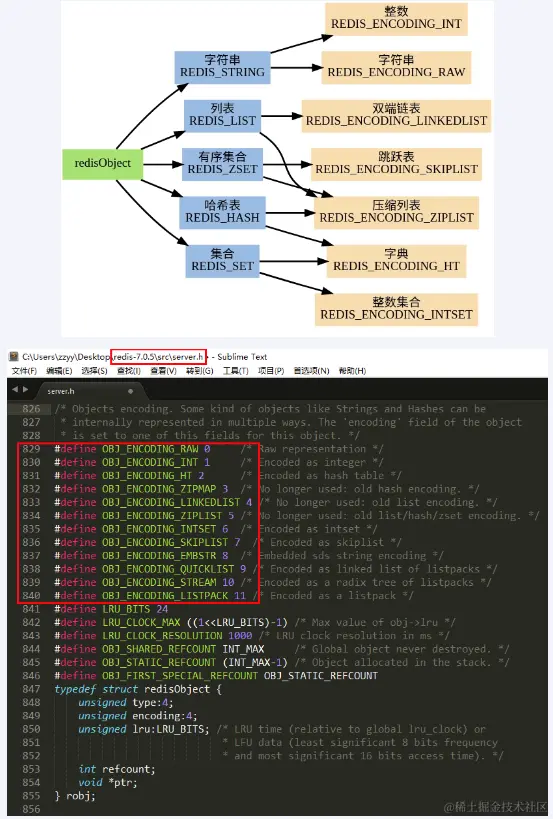The height and width of the screenshot is (819, 553).
Task: Click the Sublime Text icon in title bar
Action: (14, 357)
